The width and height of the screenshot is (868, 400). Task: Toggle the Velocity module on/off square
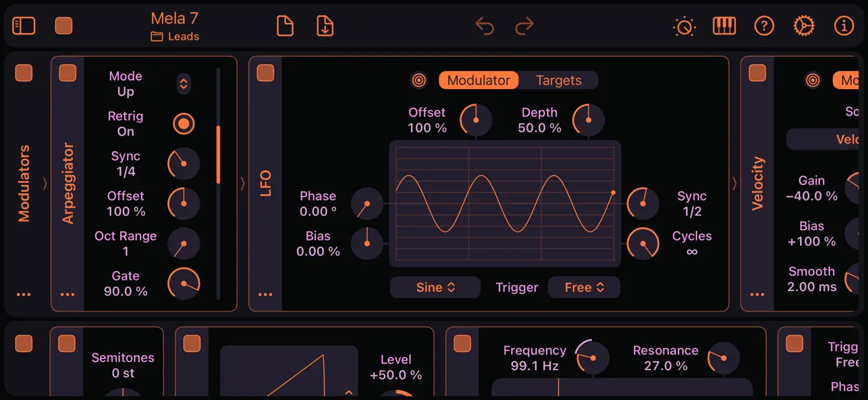pos(757,73)
